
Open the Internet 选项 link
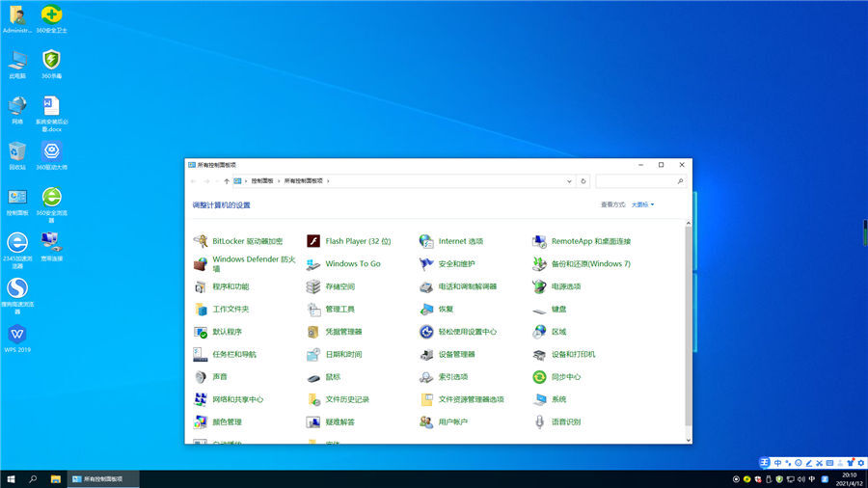pos(460,241)
